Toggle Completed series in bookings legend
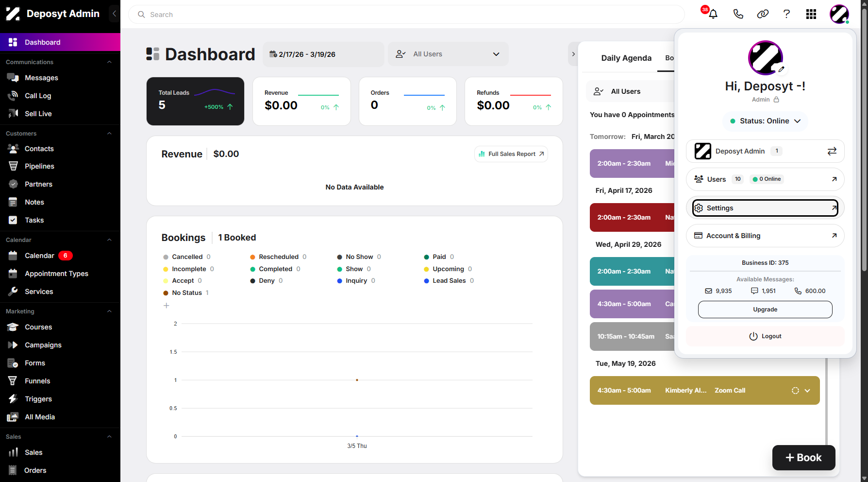Viewport: 868px width, 482px height. 275,269
